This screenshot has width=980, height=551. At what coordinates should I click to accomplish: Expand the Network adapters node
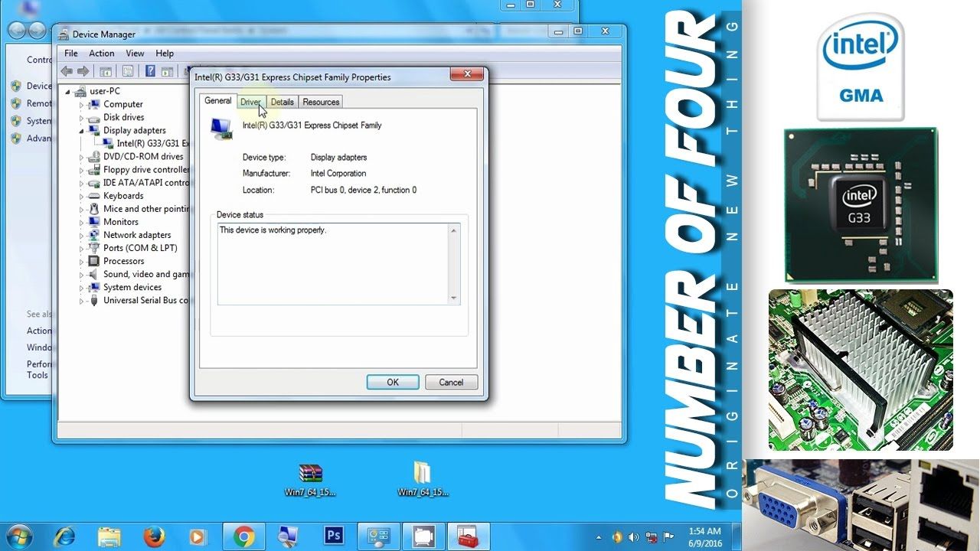82,236
